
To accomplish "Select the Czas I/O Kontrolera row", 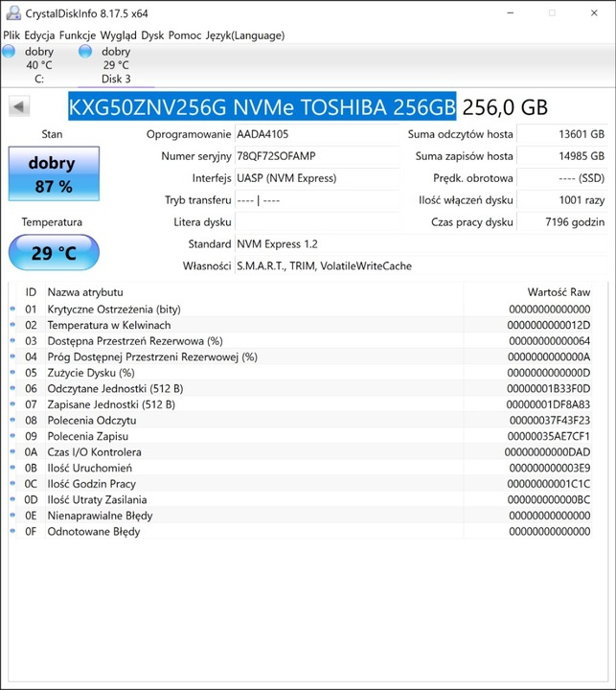I will point(301,452).
